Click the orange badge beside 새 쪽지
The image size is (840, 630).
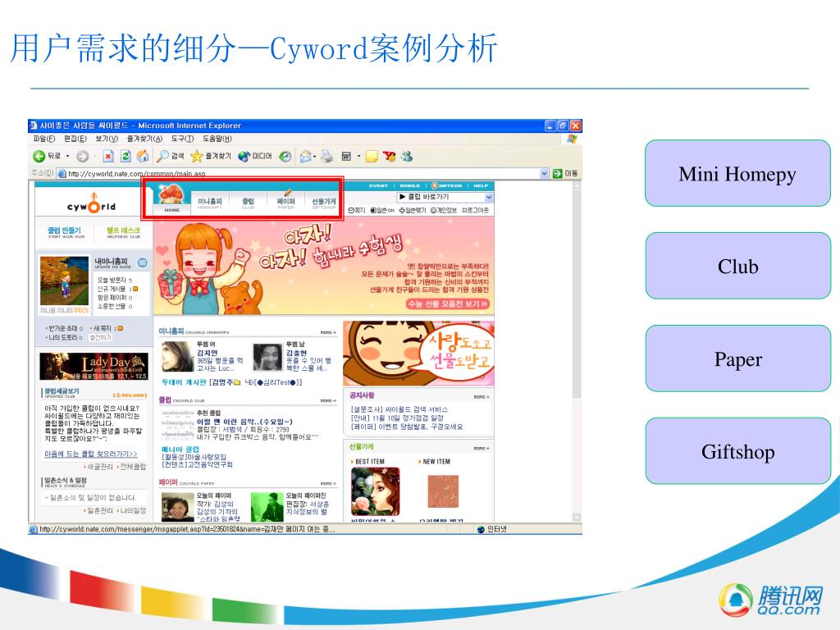click(120, 328)
